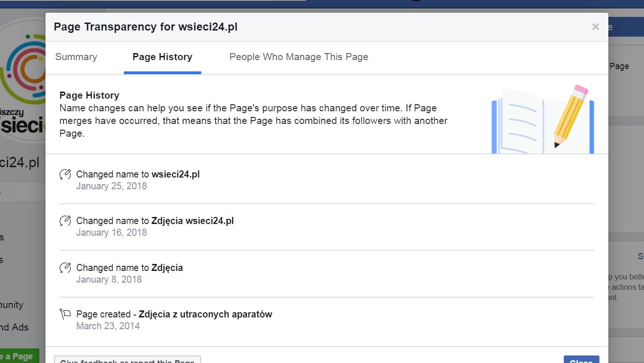Click the dialog title Page Transparency for wsieci24.pl
644x363 pixels.
(x=146, y=27)
